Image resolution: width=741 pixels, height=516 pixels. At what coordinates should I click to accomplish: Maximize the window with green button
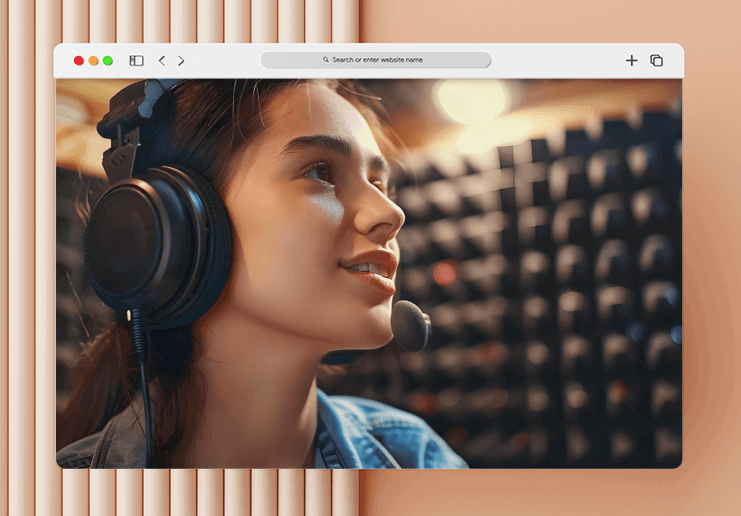coord(108,61)
